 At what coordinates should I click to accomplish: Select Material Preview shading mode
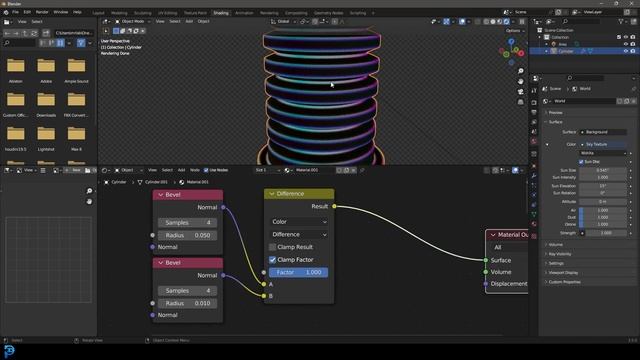[500, 22]
